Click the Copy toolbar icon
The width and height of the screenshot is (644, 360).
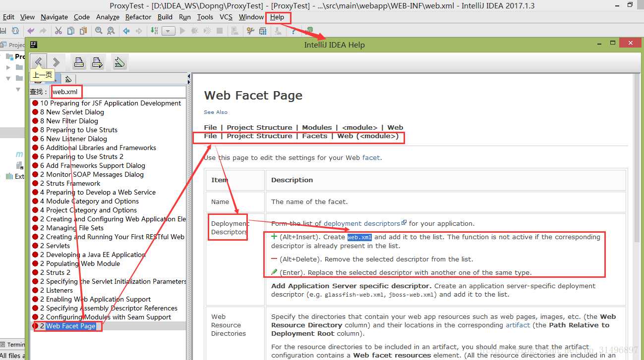(x=71, y=31)
